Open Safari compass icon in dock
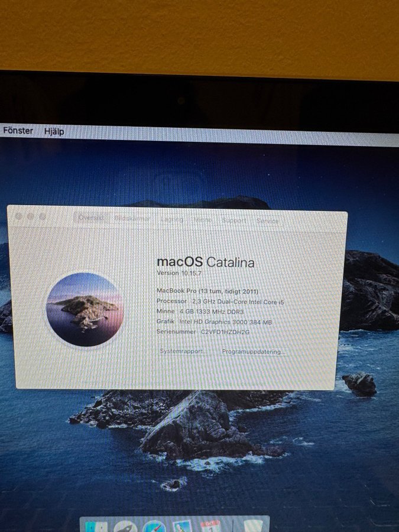Screen dimensions: 399x532 154,527
